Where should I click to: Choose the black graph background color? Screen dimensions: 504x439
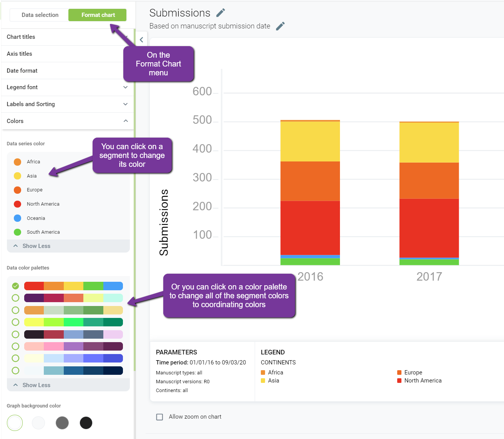pos(86,423)
